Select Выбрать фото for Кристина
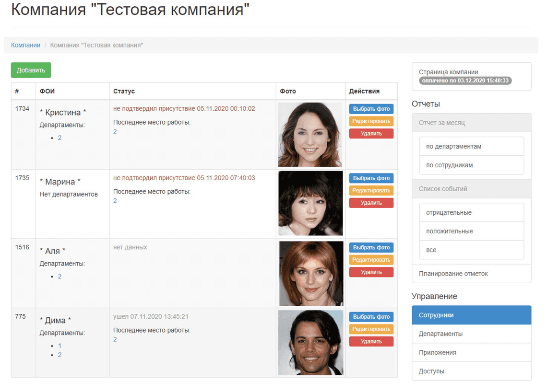Image resolution: width=547 pixels, height=392 pixels. point(371,109)
